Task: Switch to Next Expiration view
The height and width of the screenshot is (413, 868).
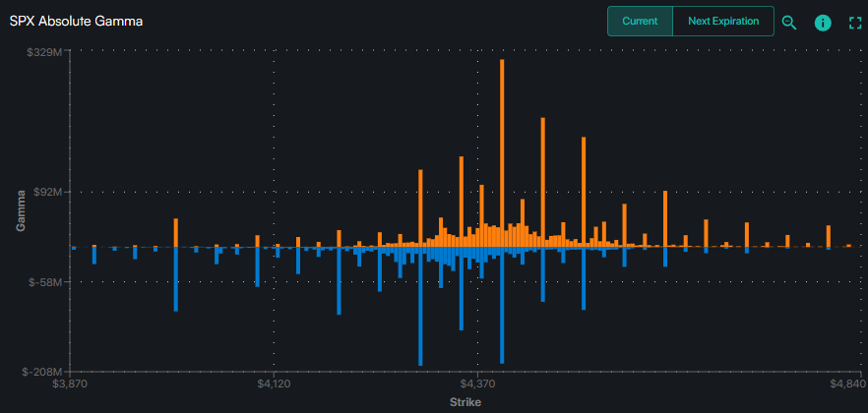Action: (723, 22)
